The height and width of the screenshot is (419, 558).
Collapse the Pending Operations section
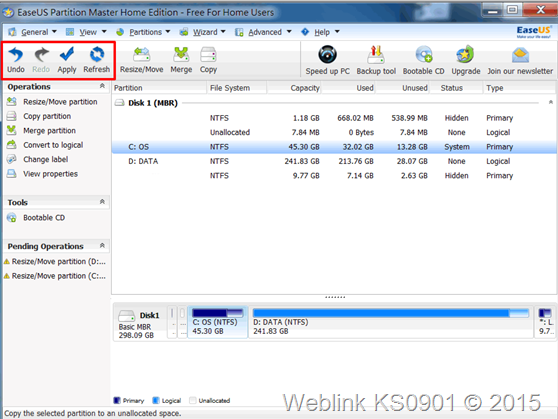point(102,246)
